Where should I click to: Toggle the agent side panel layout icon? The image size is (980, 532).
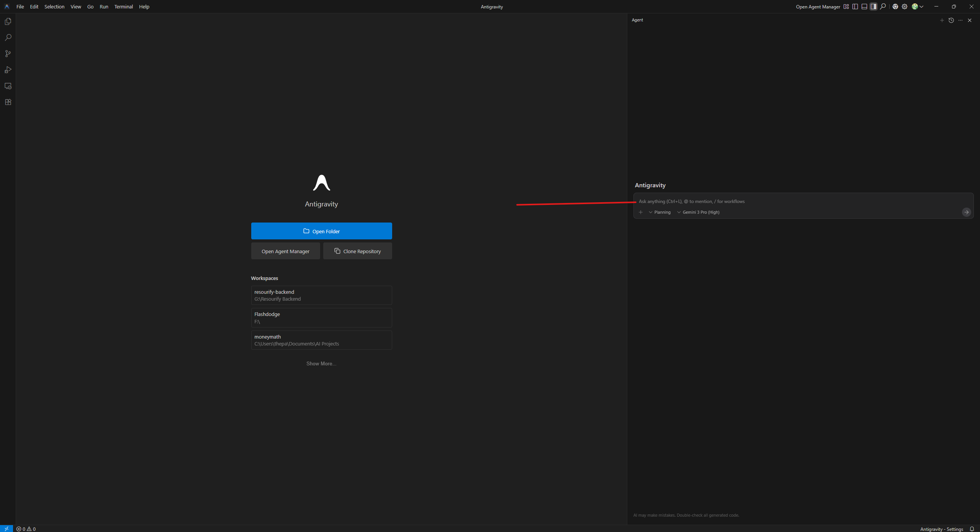click(x=874, y=7)
